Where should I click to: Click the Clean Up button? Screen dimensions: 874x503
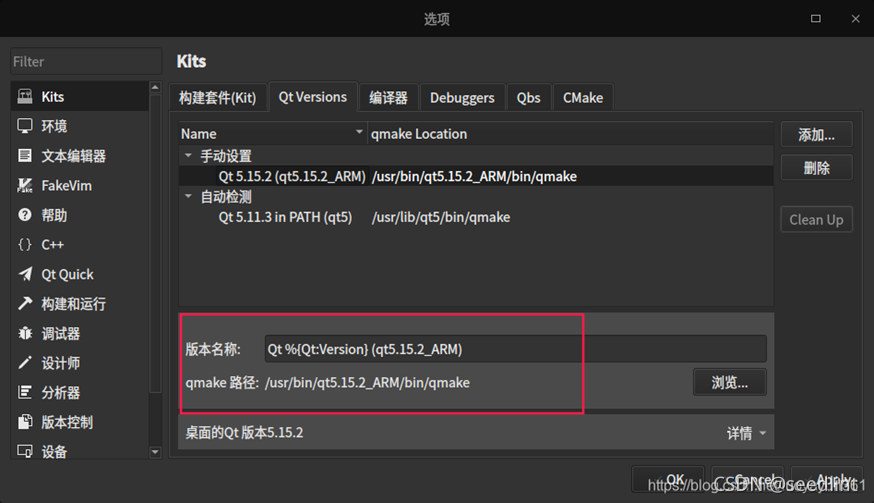coord(817,220)
